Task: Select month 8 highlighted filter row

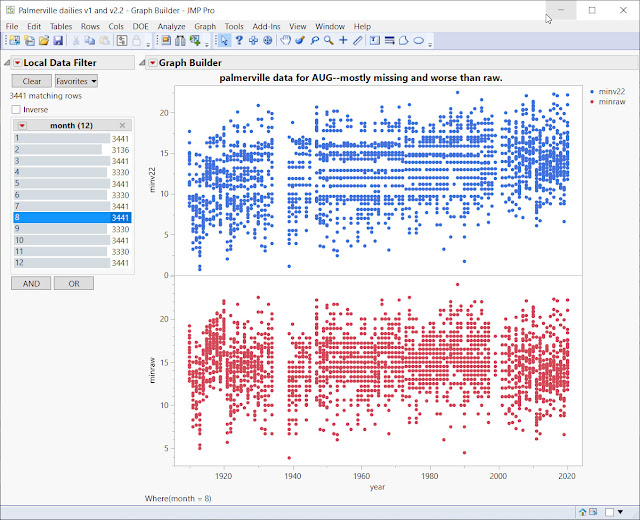Action: pyautogui.click(x=72, y=218)
